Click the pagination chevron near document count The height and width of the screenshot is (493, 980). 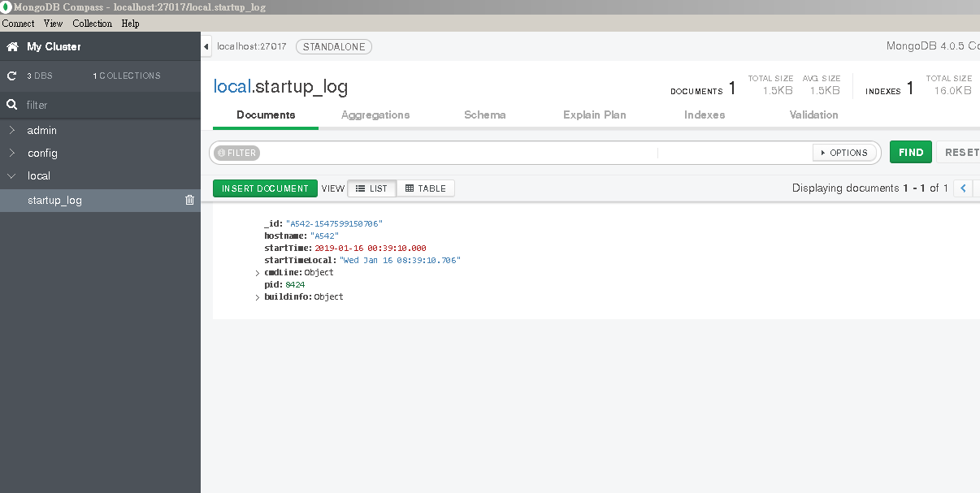[x=964, y=188]
